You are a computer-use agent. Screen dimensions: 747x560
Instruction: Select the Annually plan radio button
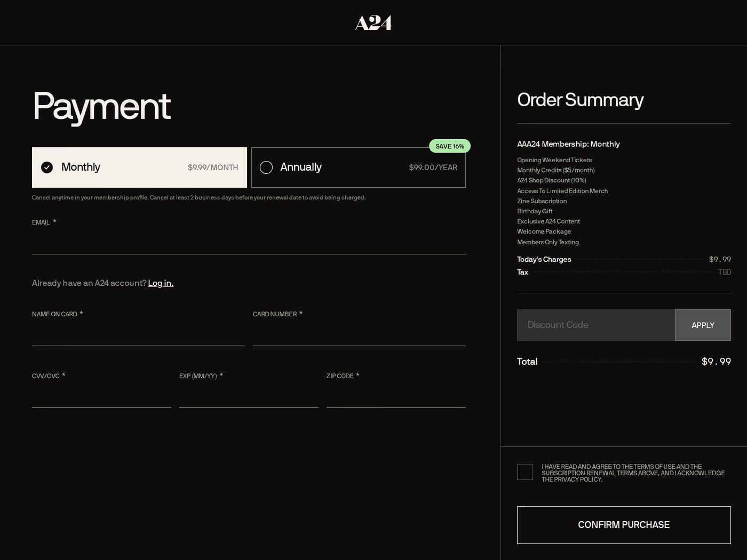pyautogui.click(x=266, y=167)
